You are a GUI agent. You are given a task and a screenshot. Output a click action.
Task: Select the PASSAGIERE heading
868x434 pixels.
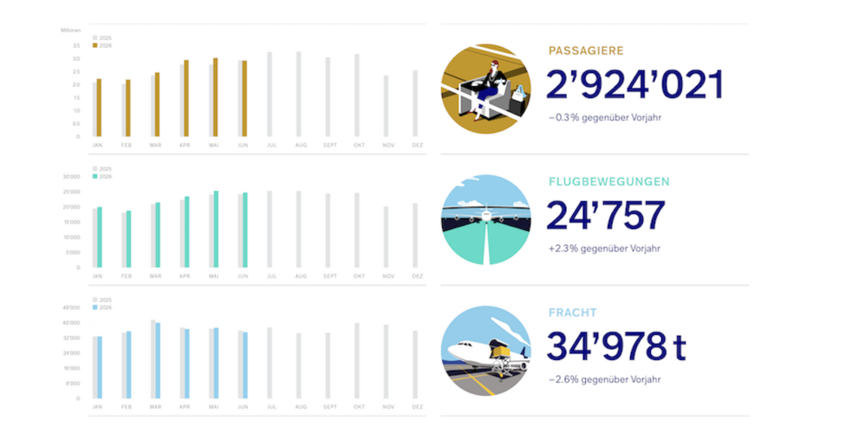point(586,51)
